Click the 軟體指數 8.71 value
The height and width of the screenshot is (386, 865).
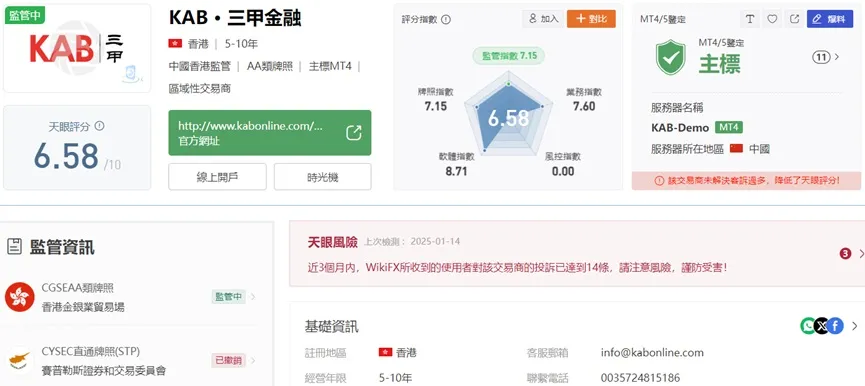456,171
